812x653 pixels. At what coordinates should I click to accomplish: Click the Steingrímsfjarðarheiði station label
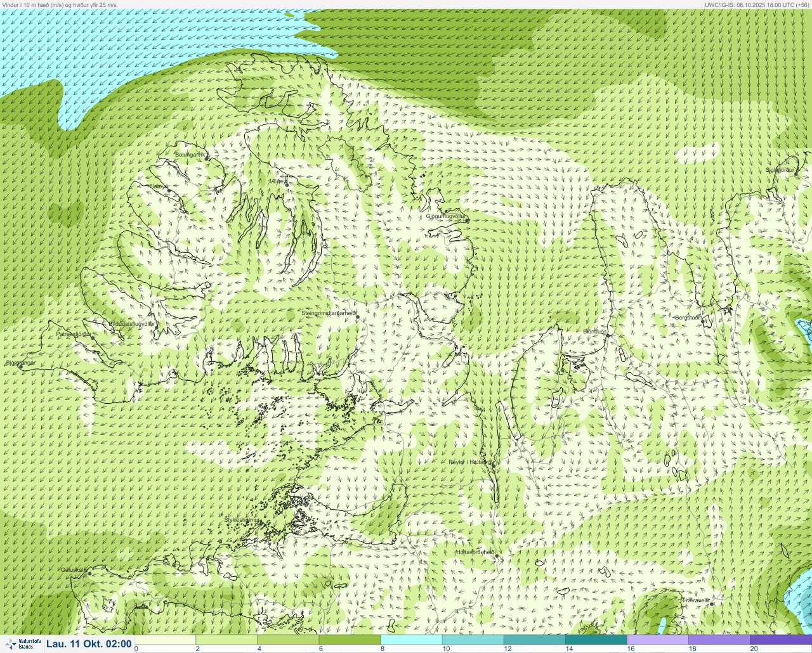tap(328, 313)
